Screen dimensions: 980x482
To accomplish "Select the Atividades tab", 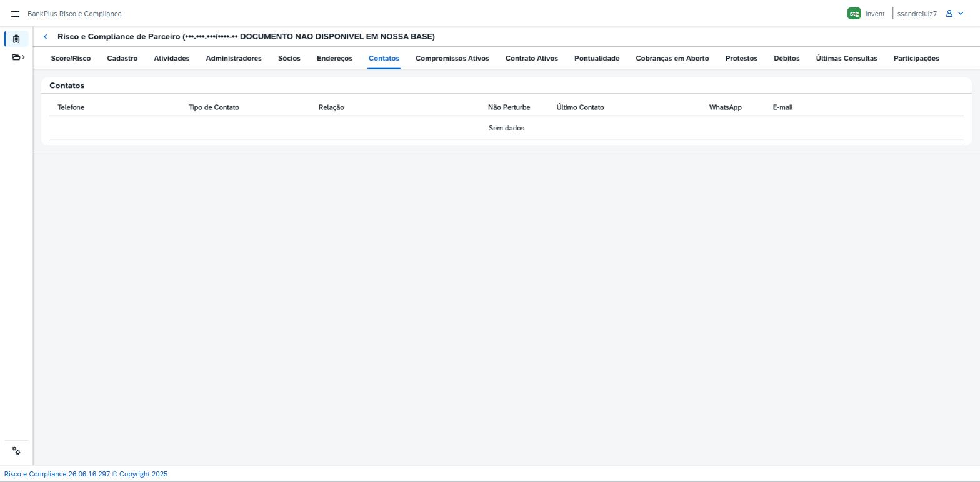I will point(172,58).
